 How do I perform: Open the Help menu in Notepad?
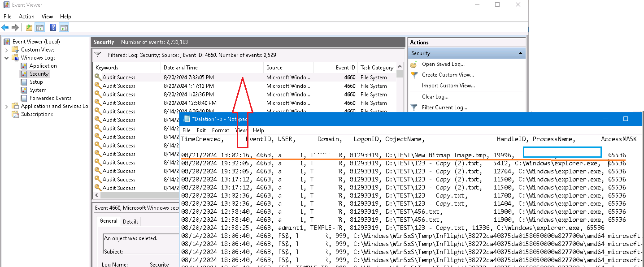[x=258, y=130]
